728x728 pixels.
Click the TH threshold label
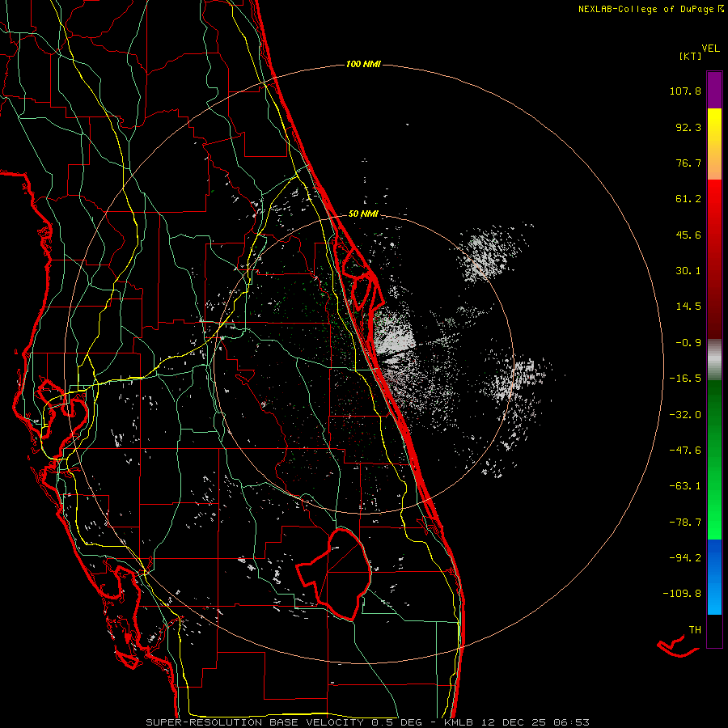[x=695, y=630]
